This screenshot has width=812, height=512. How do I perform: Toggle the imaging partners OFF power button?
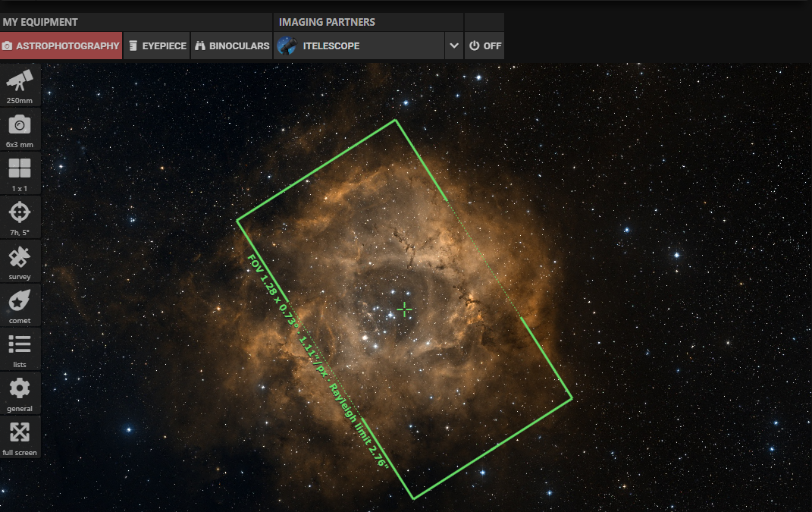point(484,46)
